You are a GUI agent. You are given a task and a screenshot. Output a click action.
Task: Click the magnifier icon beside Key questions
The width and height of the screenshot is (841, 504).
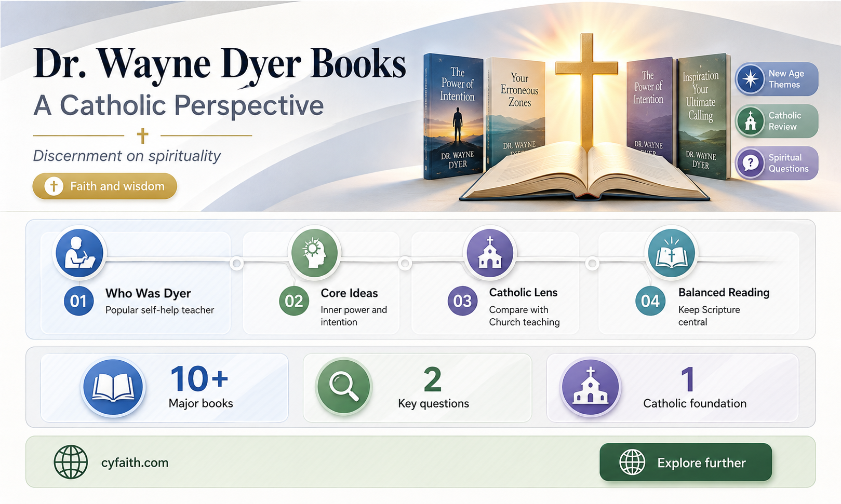343,387
